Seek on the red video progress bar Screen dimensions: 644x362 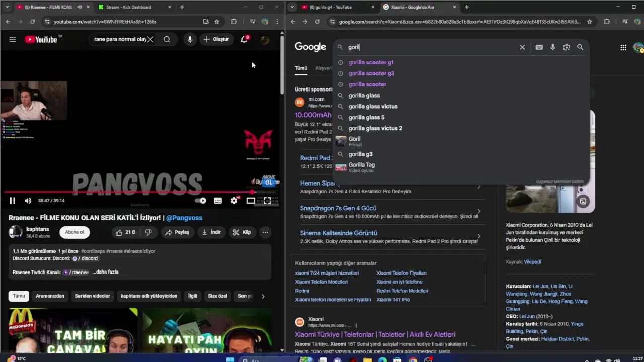click(x=140, y=192)
